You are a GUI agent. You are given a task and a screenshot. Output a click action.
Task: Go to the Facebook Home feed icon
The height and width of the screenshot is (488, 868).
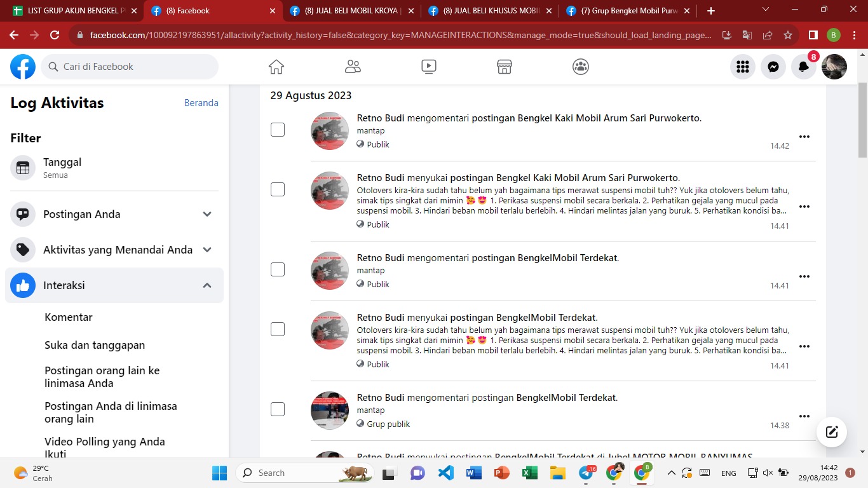276,67
